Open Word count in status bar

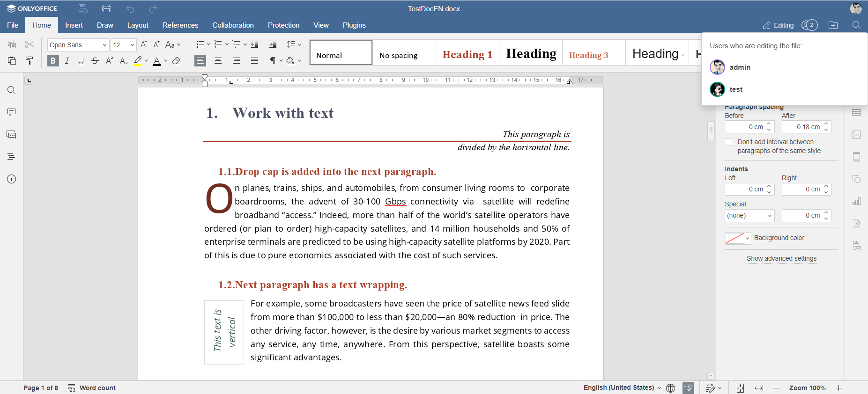pos(92,388)
